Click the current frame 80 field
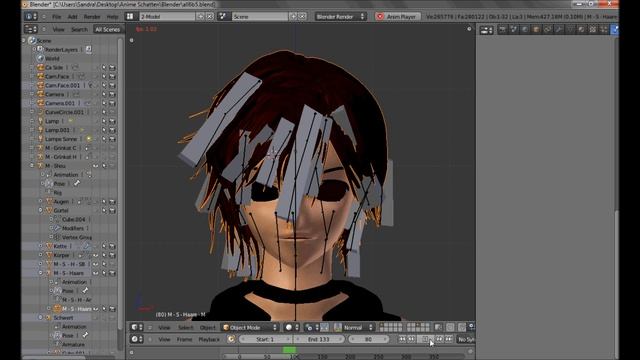Image resolution: width=640 pixels, height=360 pixels. tap(369, 339)
